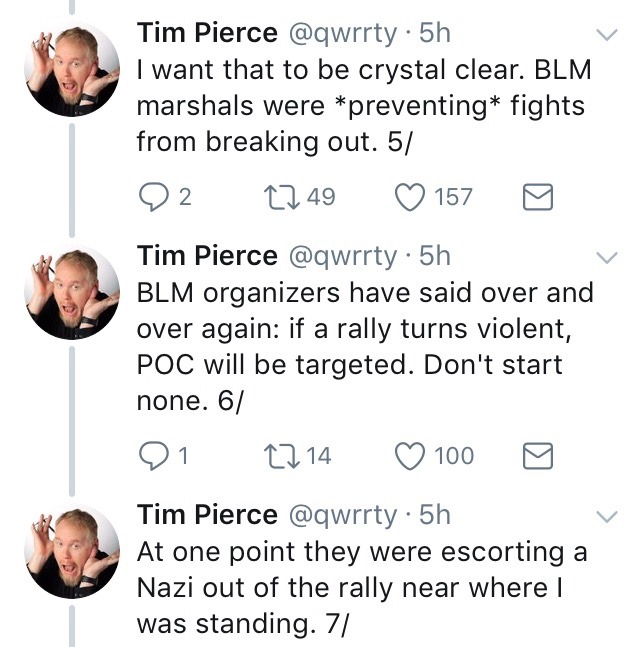Click the retweet count 49

click(x=320, y=198)
